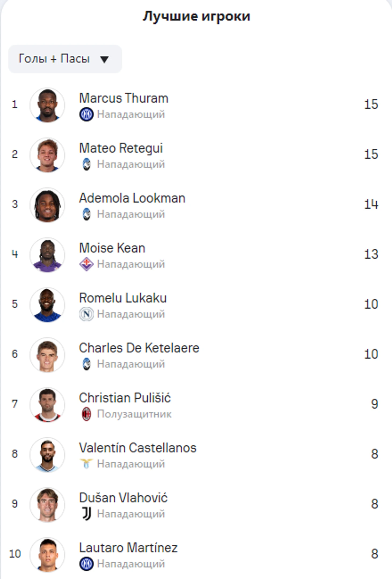This screenshot has height=579, width=392.
Task: Click the Inter club logo under Marcus Thuram
Action: [86, 114]
